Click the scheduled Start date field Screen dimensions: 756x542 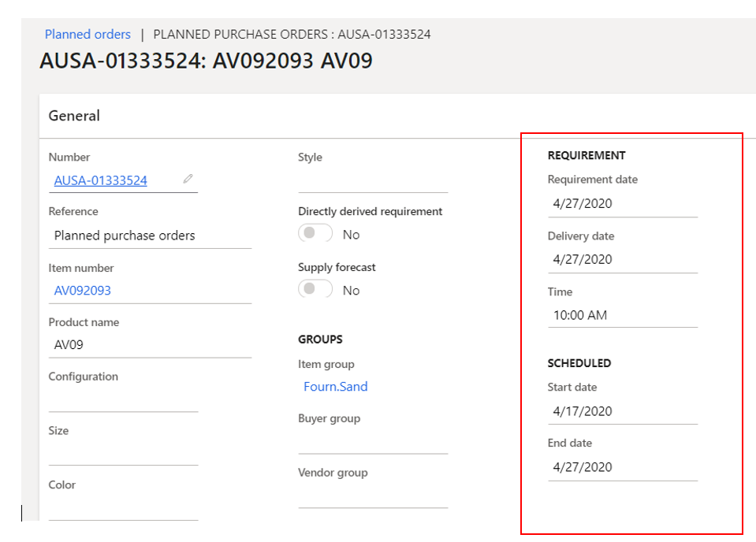(x=622, y=411)
